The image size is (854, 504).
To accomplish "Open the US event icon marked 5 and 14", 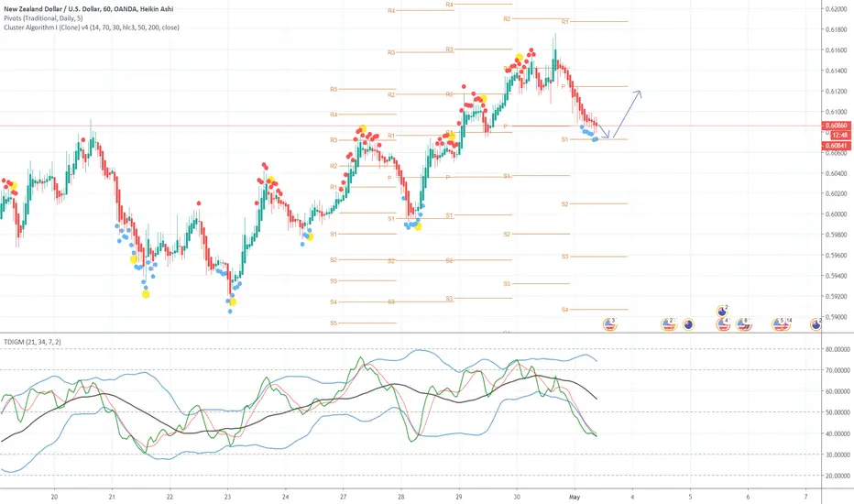I will click(x=781, y=324).
